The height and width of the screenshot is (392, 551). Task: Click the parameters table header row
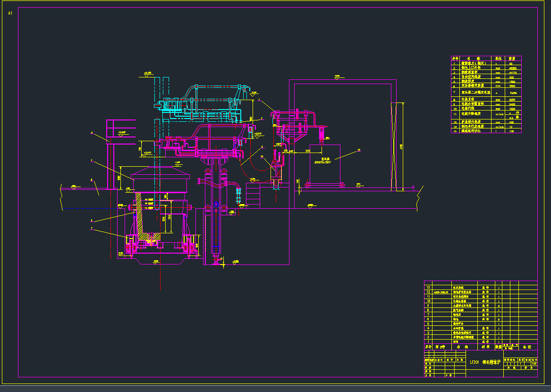click(x=486, y=59)
